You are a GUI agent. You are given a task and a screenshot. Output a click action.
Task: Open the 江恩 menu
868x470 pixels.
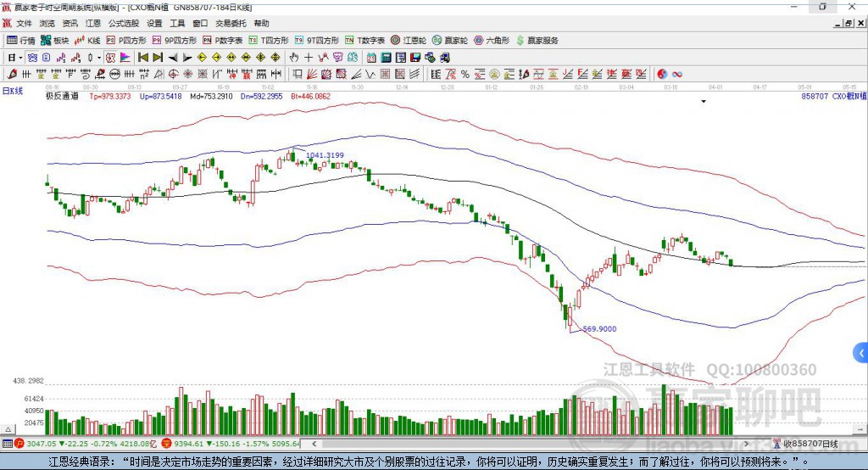(93, 23)
